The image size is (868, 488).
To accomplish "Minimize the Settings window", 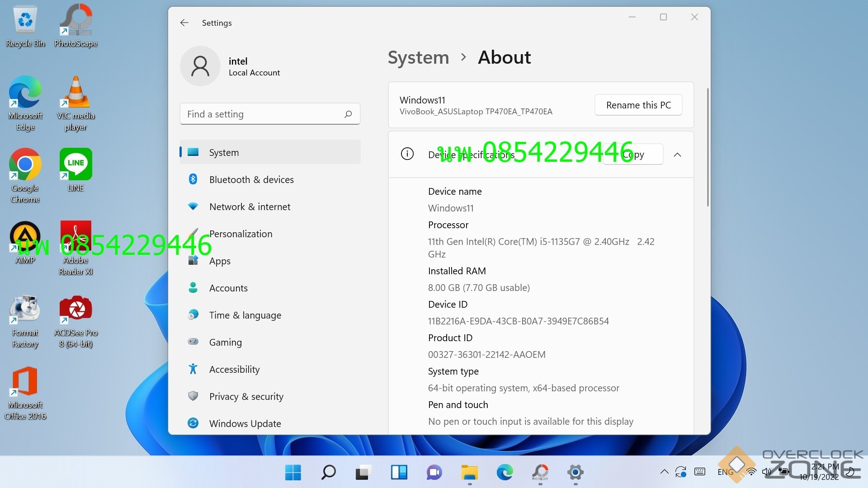I will coord(632,17).
